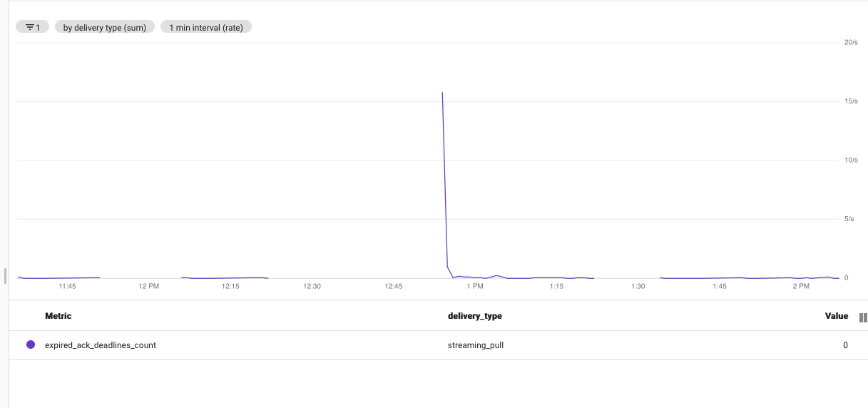Click the 0 value in legend row

point(845,345)
